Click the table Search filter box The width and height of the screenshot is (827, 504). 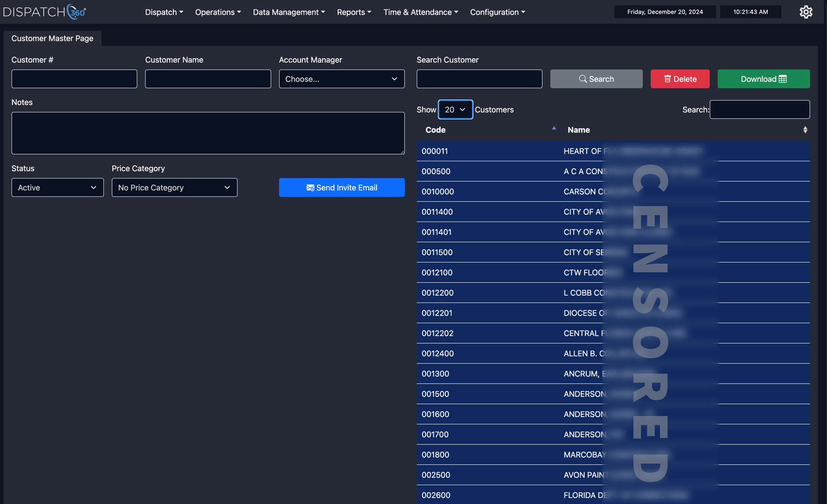point(759,109)
